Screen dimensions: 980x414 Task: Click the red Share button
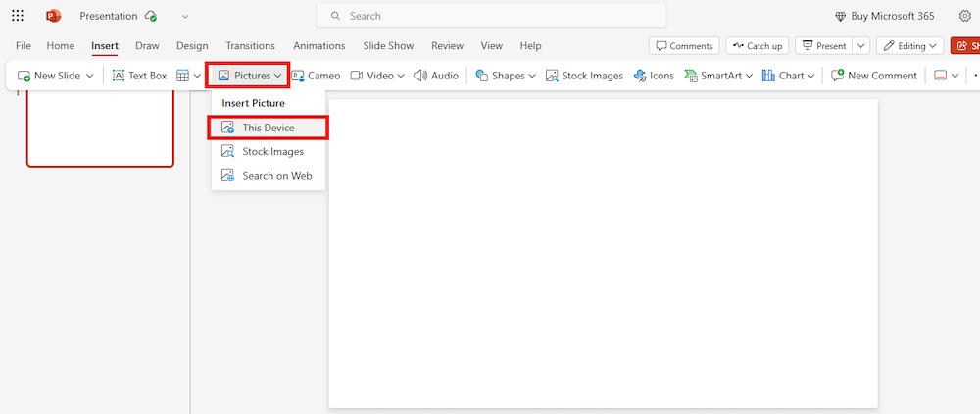click(x=965, y=46)
